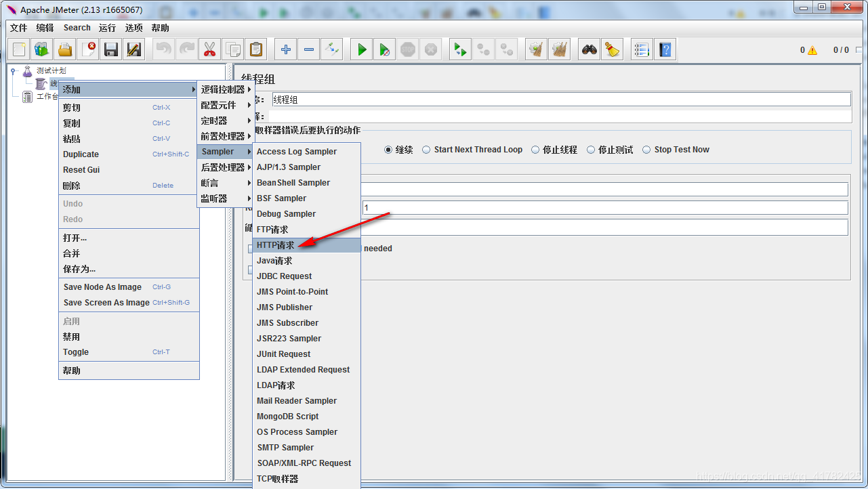Click the Paste clipboard icon

pyautogui.click(x=256, y=49)
